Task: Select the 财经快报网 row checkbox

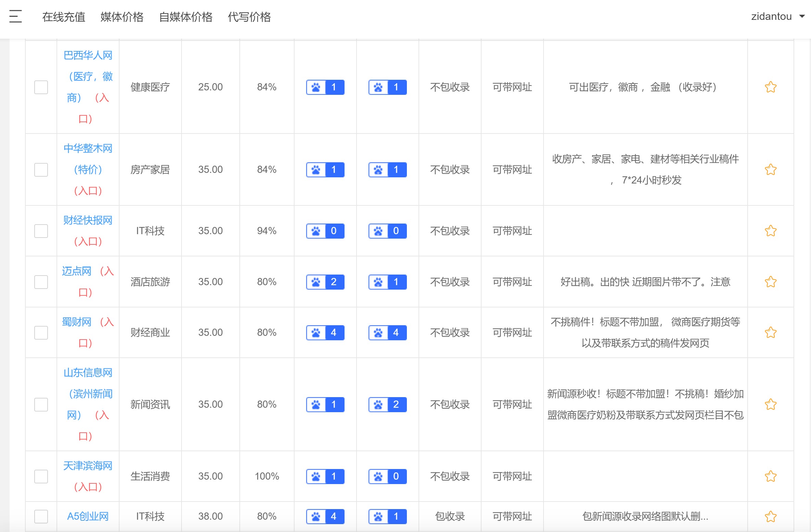Action: coord(41,231)
